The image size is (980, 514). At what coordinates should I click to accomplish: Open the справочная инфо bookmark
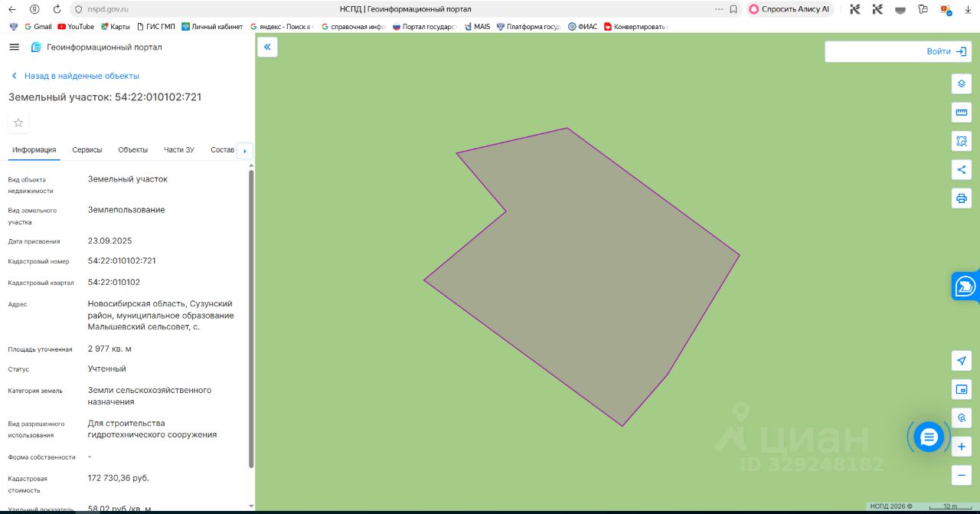(353, 26)
